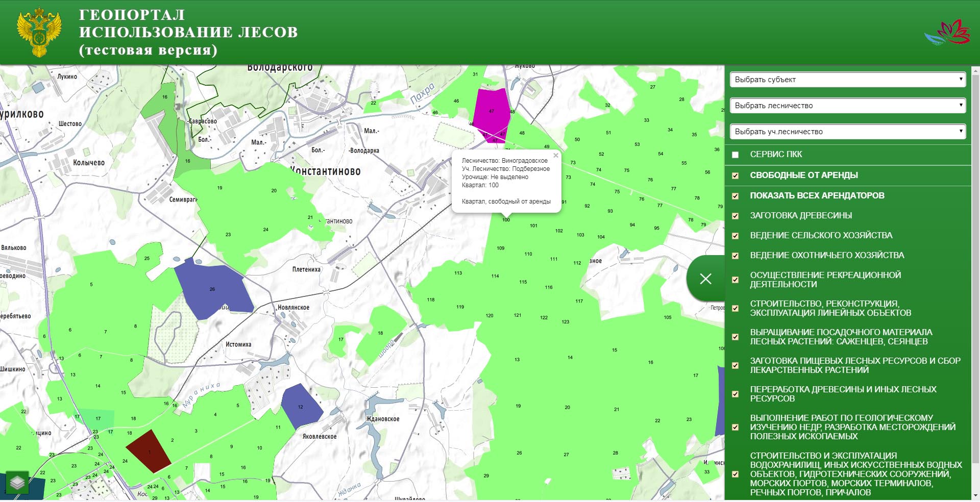
Task: Click the dark red parcel on map
Action: click(x=149, y=450)
